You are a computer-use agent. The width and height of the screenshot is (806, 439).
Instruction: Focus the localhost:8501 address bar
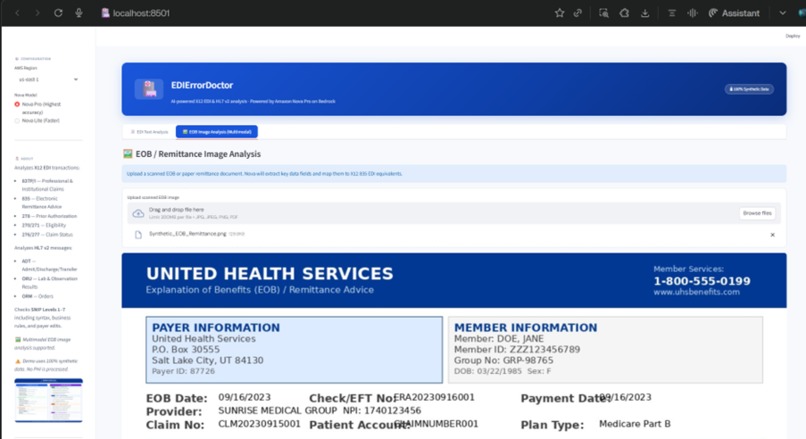point(141,13)
